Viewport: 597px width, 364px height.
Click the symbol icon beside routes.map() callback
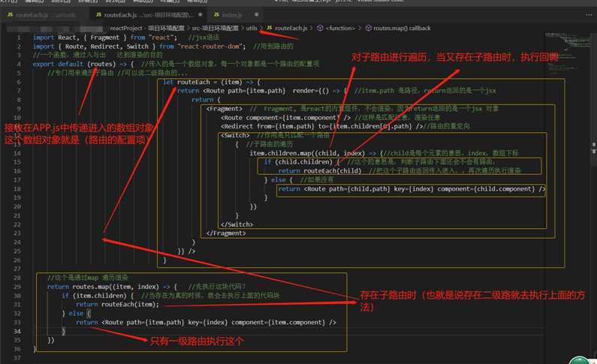click(x=368, y=29)
